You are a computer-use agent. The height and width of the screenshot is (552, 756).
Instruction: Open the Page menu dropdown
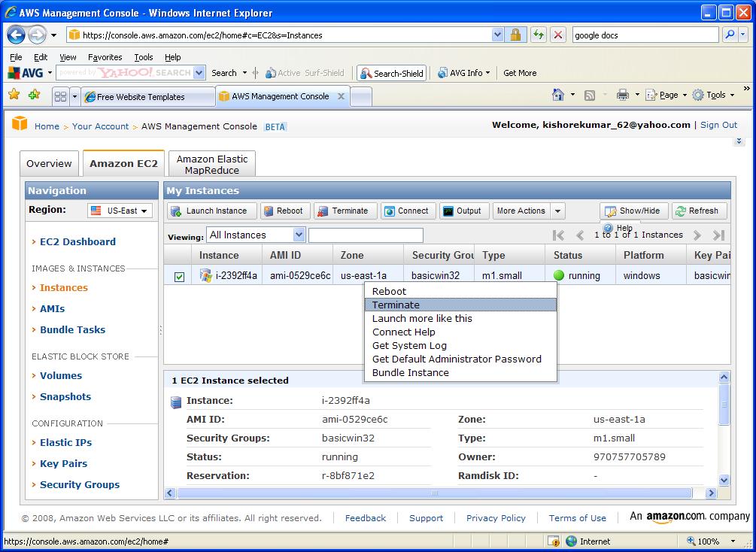(x=668, y=95)
